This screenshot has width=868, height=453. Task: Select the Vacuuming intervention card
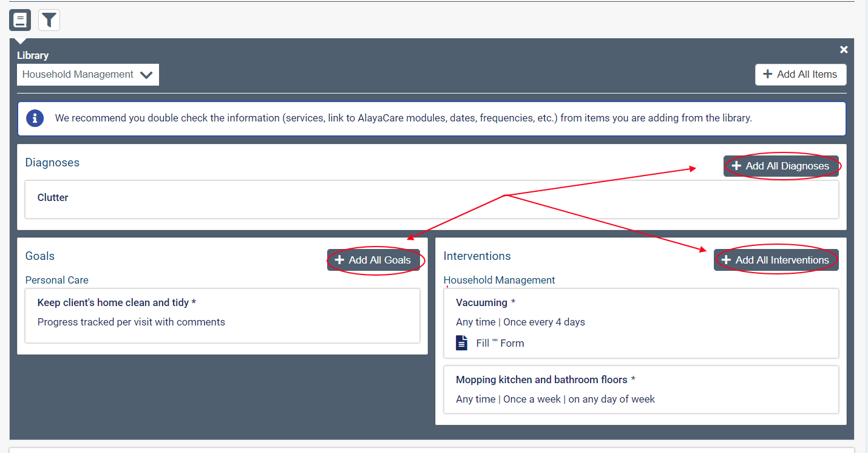coord(640,322)
